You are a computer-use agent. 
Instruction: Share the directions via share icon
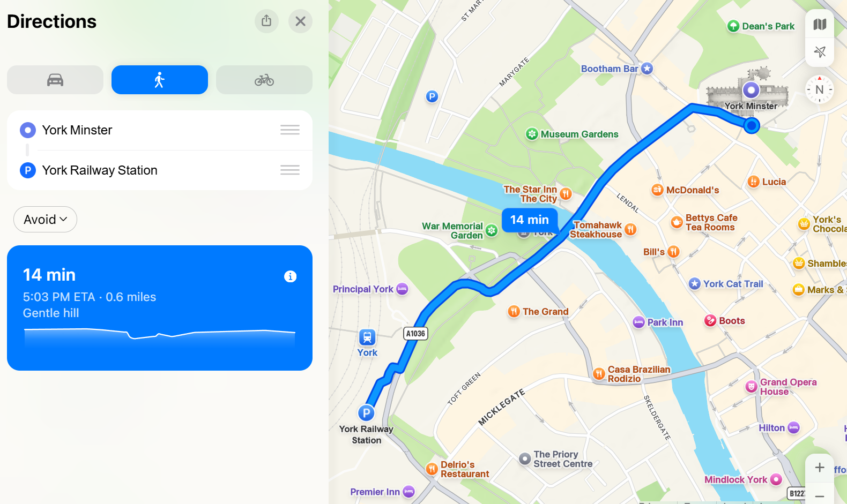pyautogui.click(x=266, y=21)
